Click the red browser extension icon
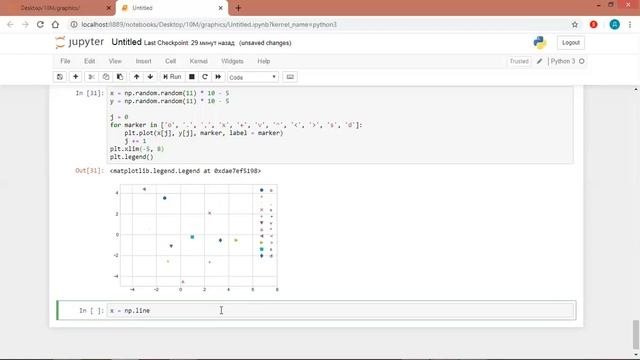The image size is (640, 360). point(593,24)
